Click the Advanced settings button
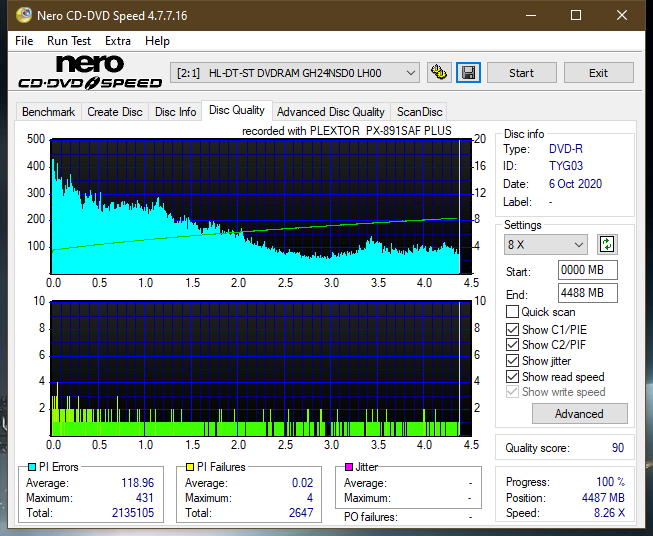This screenshot has height=536, width=653. coord(579,414)
